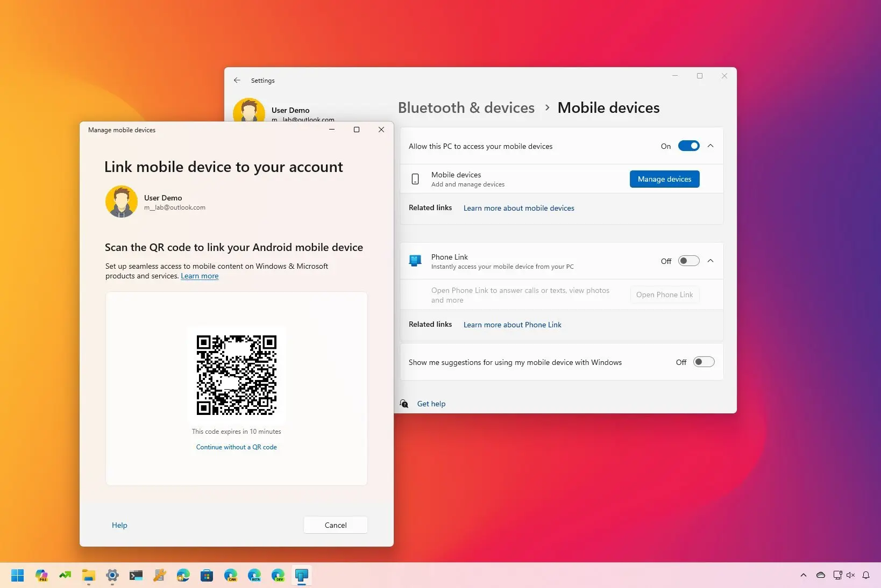
Task: Turn off PC access to mobile devices
Action: tap(688, 146)
